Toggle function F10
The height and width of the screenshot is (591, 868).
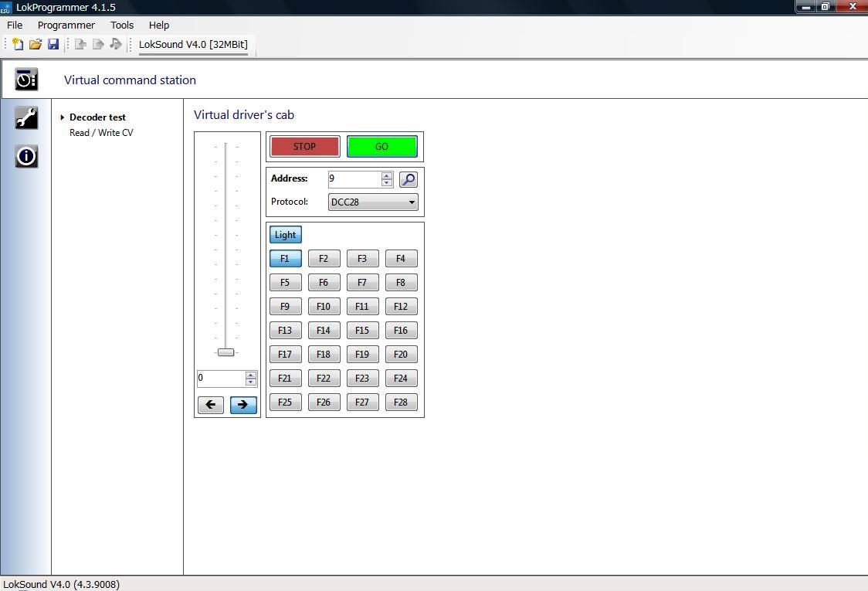click(324, 306)
